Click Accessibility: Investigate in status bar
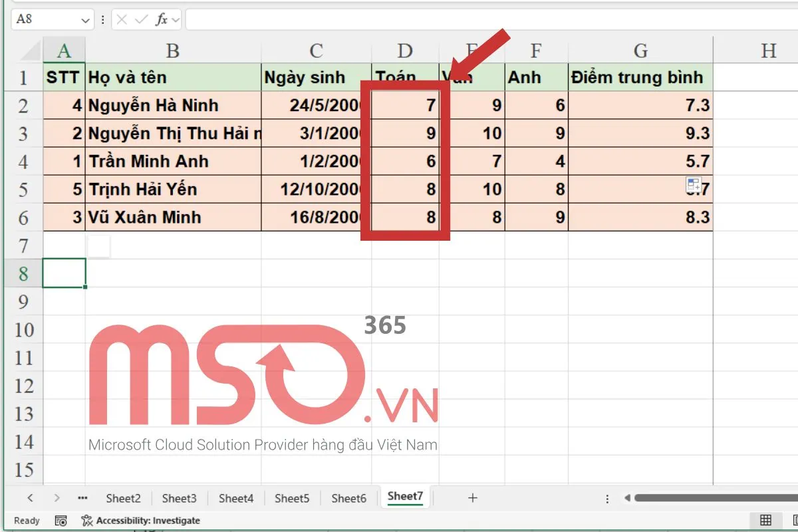The image size is (798, 532). coord(140,521)
